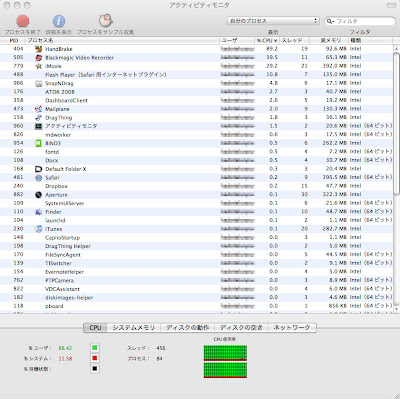Select the ATOK 2008 process

click(x=196, y=92)
